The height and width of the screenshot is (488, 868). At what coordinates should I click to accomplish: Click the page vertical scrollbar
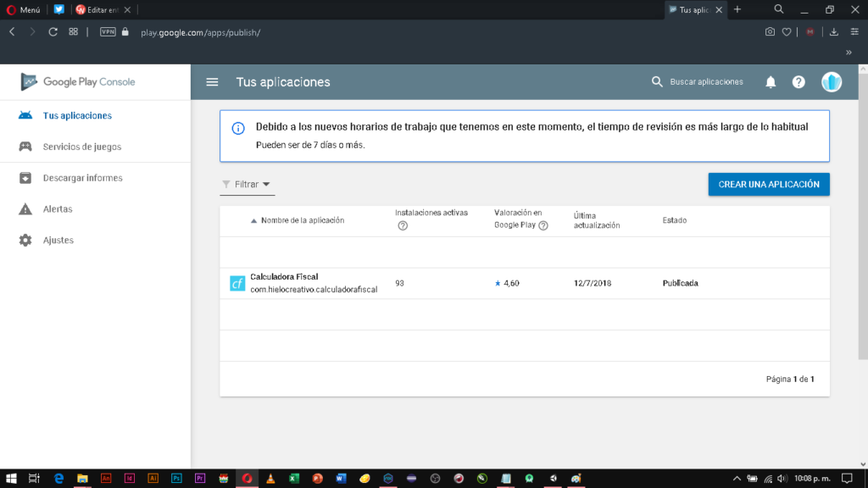click(863, 216)
